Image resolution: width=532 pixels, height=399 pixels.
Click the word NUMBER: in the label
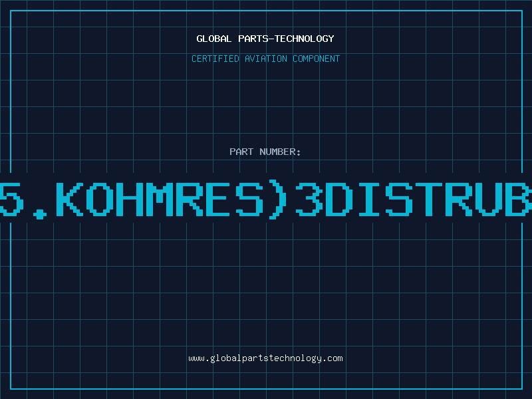280,152
